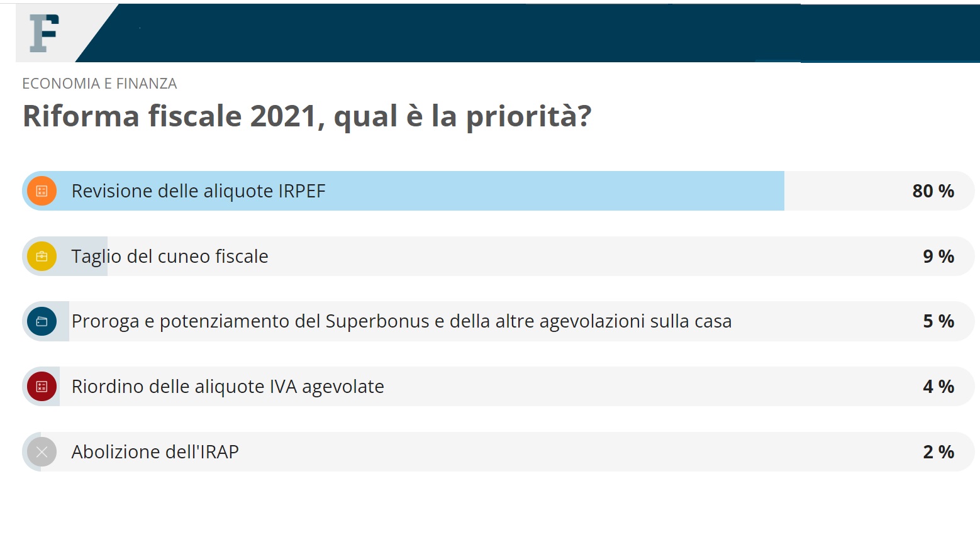Click the 80 % result value
Screen dimensions: 980x552
click(x=933, y=191)
